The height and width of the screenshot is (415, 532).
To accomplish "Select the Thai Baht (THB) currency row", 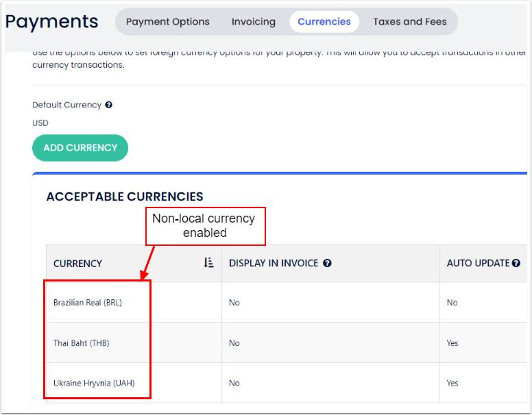I will 81,343.
